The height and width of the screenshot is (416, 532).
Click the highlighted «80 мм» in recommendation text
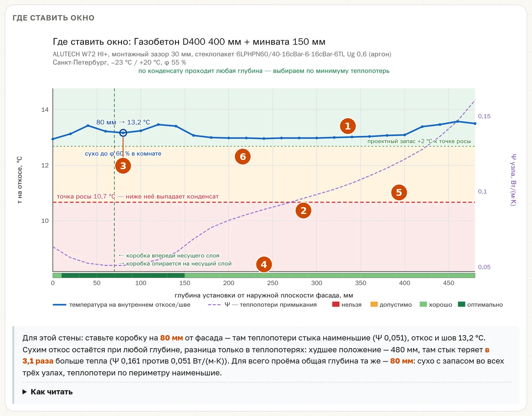171,338
